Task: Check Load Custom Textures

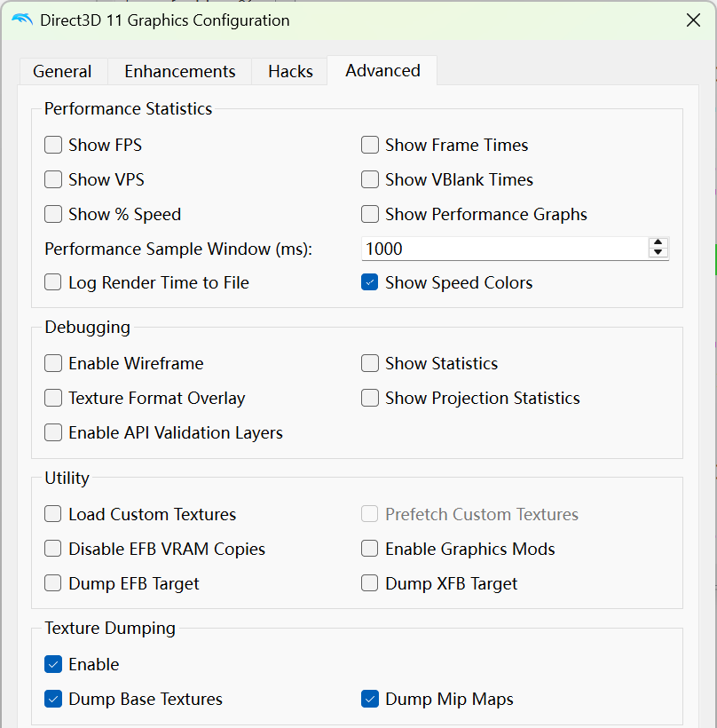Action: (x=53, y=514)
